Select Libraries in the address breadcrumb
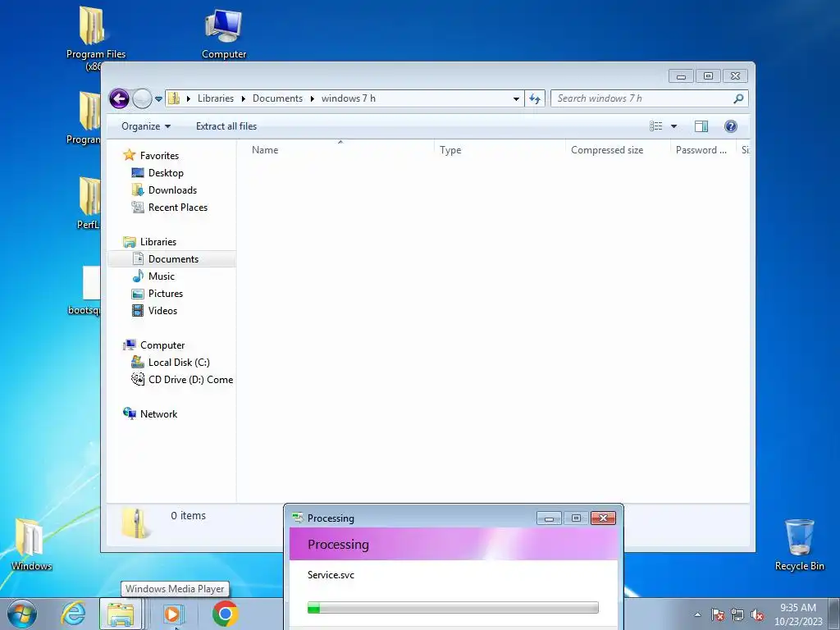Screen dimensions: 840x630 click(216, 98)
